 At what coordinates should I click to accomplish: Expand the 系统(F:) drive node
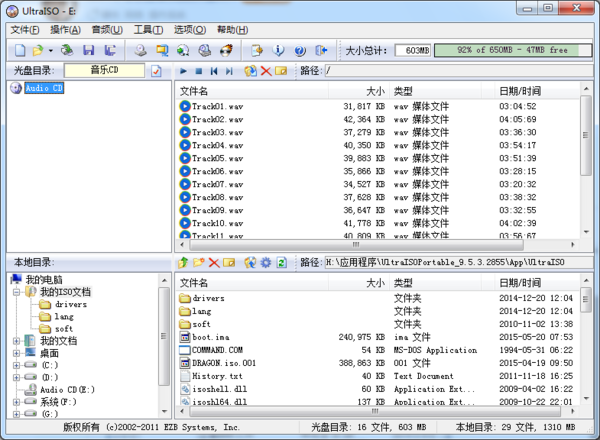(16, 402)
